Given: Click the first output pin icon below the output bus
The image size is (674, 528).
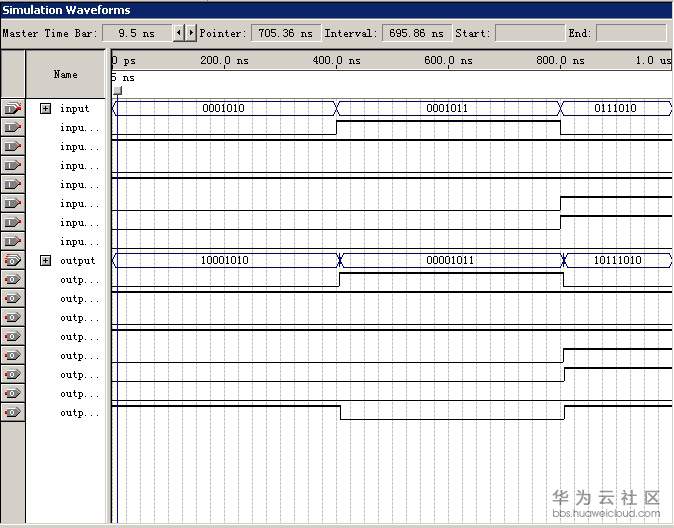Looking at the screenshot, I should [x=13, y=279].
